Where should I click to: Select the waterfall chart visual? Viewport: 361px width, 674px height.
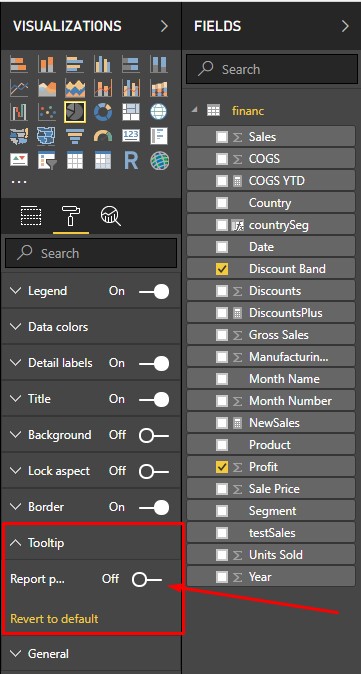tap(18, 112)
